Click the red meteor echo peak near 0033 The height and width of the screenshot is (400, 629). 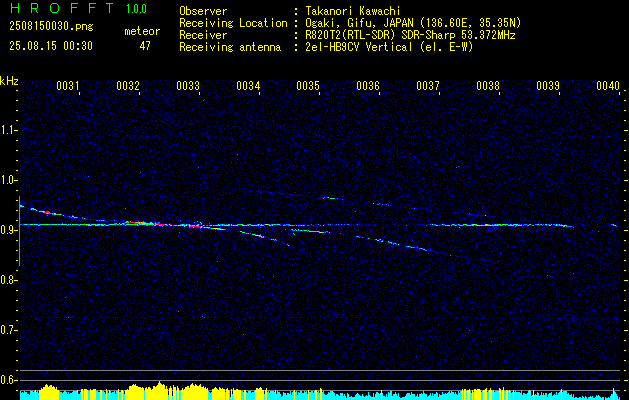(x=197, y=226)
